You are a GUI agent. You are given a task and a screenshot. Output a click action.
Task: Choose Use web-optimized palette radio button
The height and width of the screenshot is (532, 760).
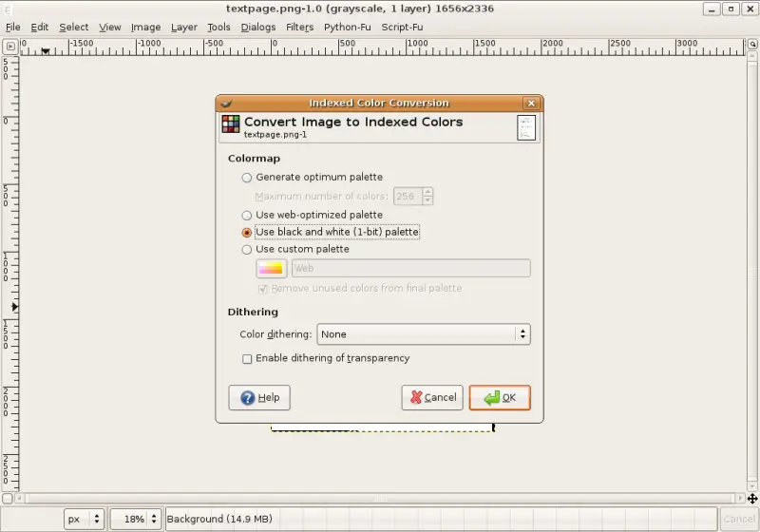[x=247, y=216]
